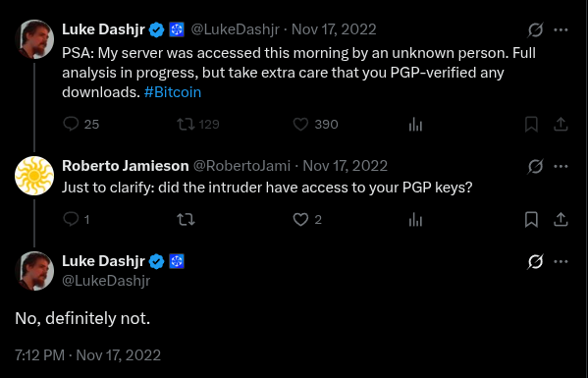Click Roberto Jamieson's sun avatar
Screen dimensions: 588x378
(x=34, y=176)
